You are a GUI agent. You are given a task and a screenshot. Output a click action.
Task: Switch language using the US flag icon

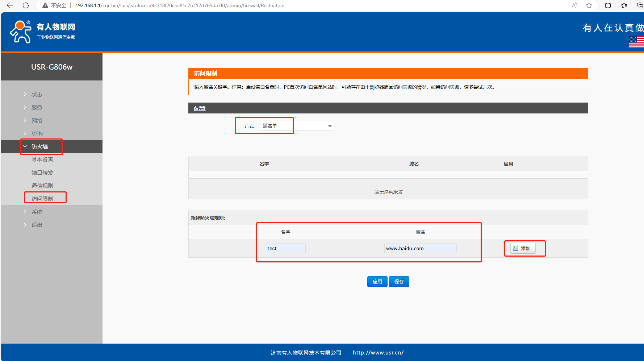(636, 42)
